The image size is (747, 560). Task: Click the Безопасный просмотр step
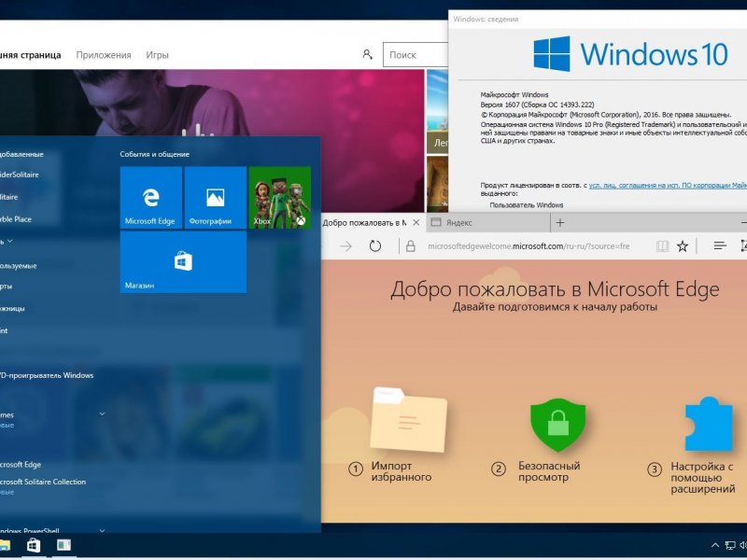coord(549,471)
